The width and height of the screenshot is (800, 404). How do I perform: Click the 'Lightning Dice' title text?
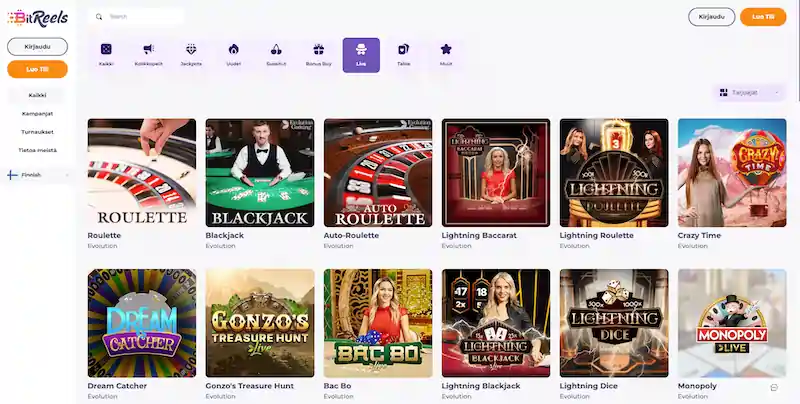point(588,386)
